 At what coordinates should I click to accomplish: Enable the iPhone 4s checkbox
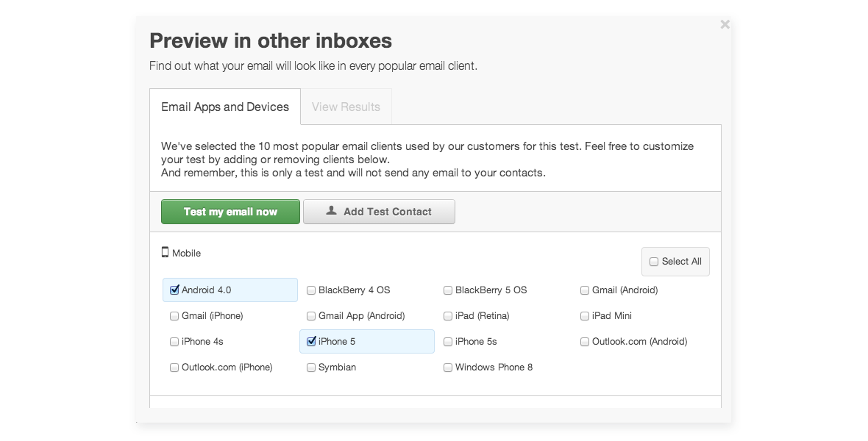point(174,341)
